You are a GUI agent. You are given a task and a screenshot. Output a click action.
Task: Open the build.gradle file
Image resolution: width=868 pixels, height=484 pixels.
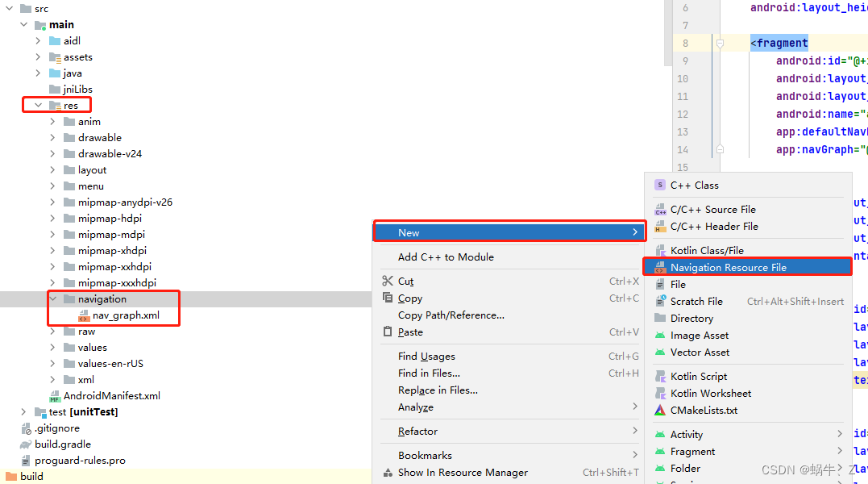tap(56, 444)
